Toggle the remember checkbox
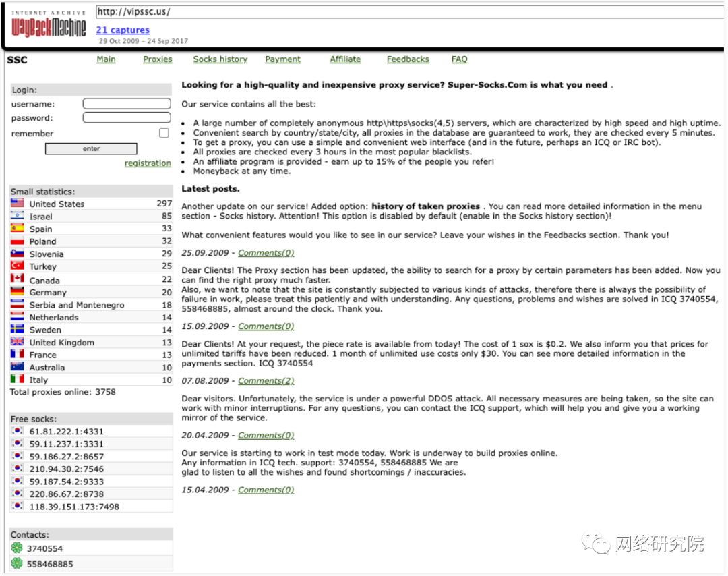Viewport: 728px width, 576px height. (164, 134)
